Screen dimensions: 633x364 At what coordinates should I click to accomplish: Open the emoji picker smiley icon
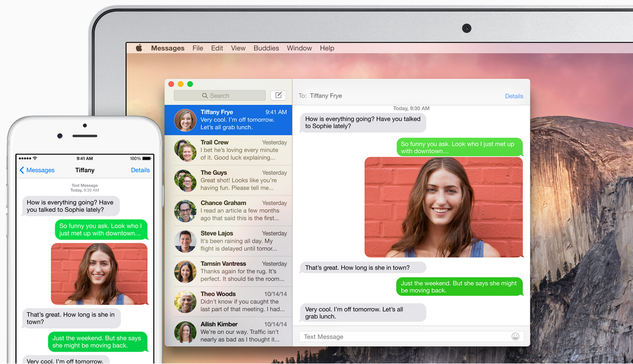[515, 336]
